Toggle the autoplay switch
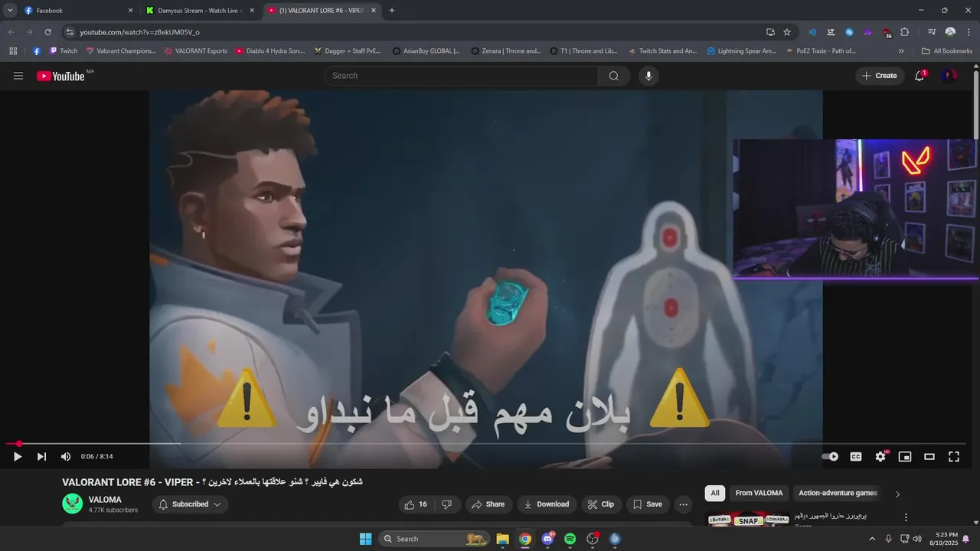980x551 pixels. 830,457
